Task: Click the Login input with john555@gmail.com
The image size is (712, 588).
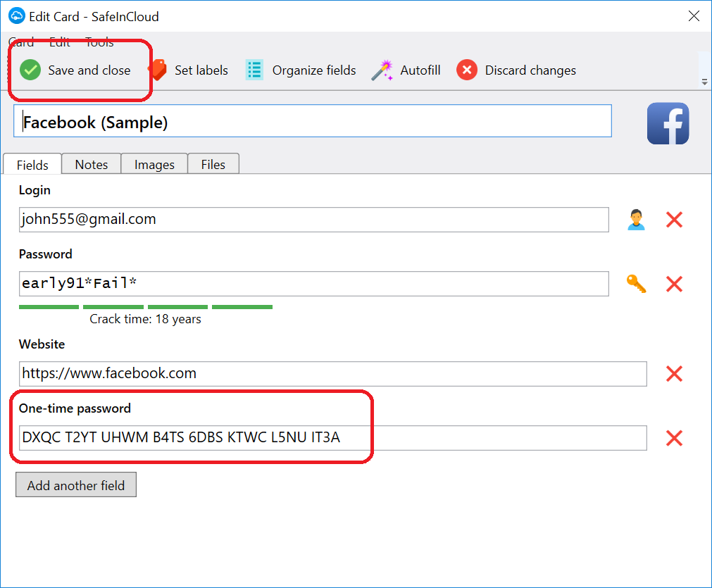Action: coord(314,220)
